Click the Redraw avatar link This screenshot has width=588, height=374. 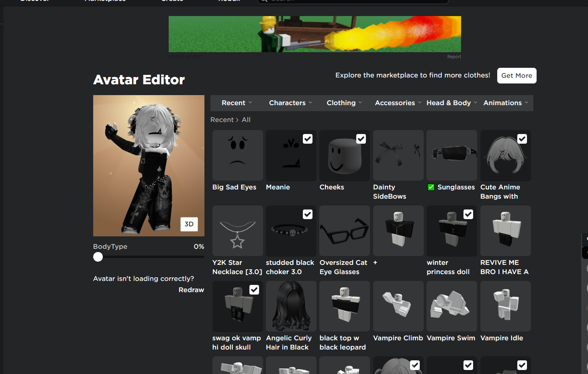click(191, 290)
